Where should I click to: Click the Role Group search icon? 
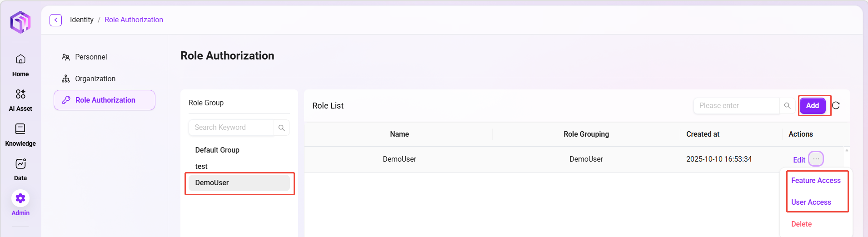pos(281,128)
